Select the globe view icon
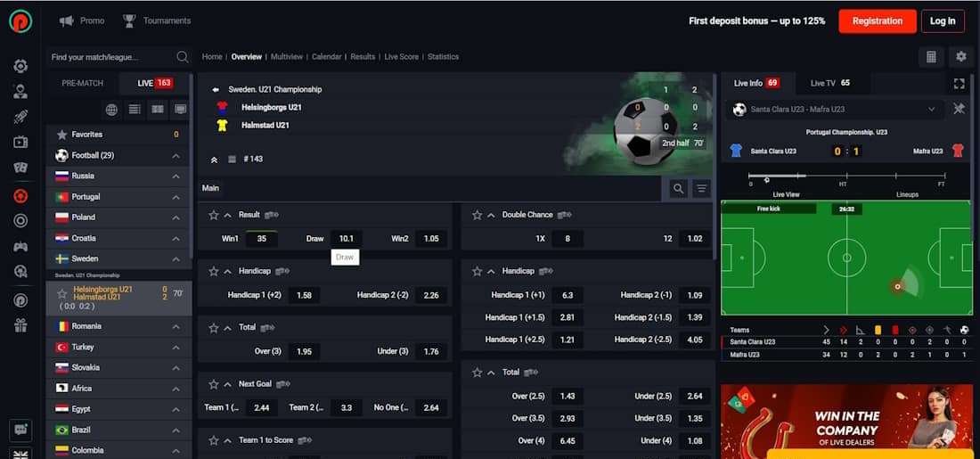 (111, 110)
